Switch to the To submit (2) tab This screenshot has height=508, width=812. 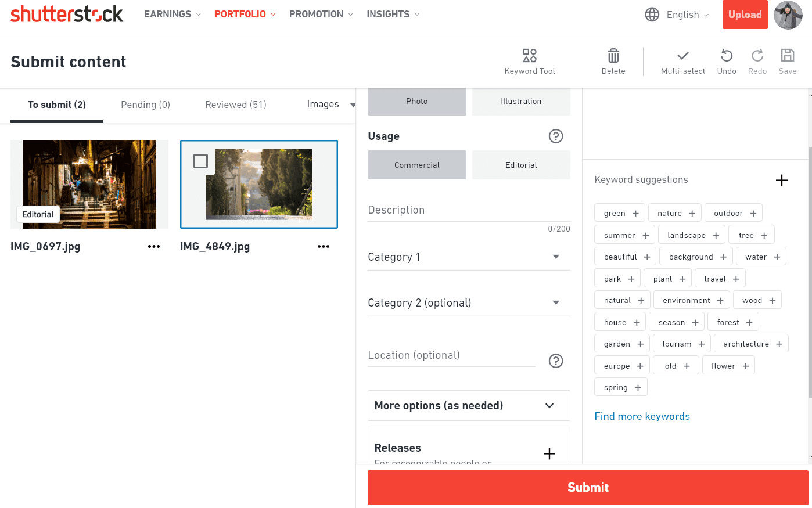(x=57, y=105)
